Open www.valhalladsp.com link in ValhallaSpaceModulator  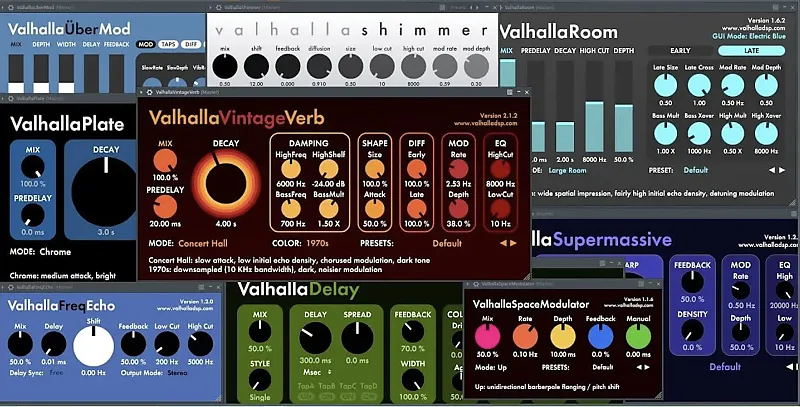[x=628, y=305]
